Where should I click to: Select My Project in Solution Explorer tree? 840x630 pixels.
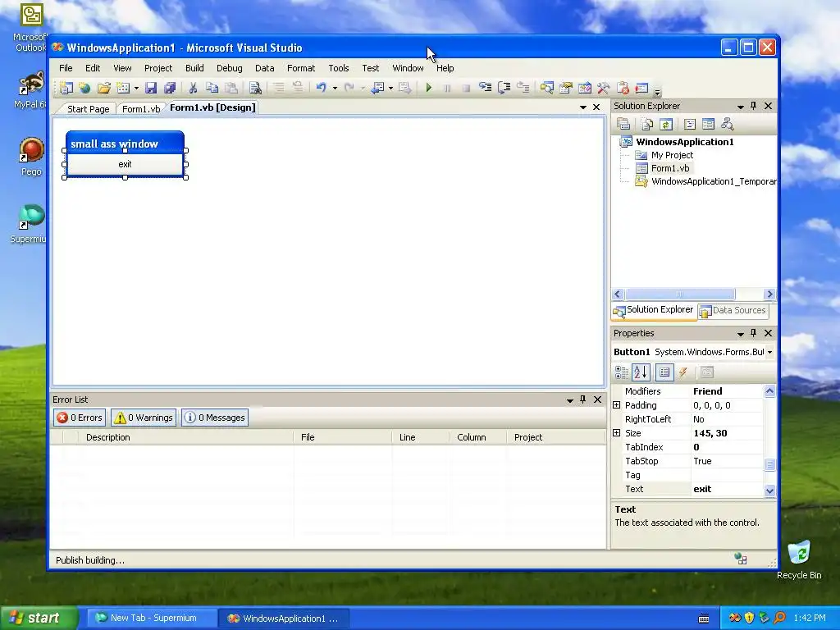(672, 155)
